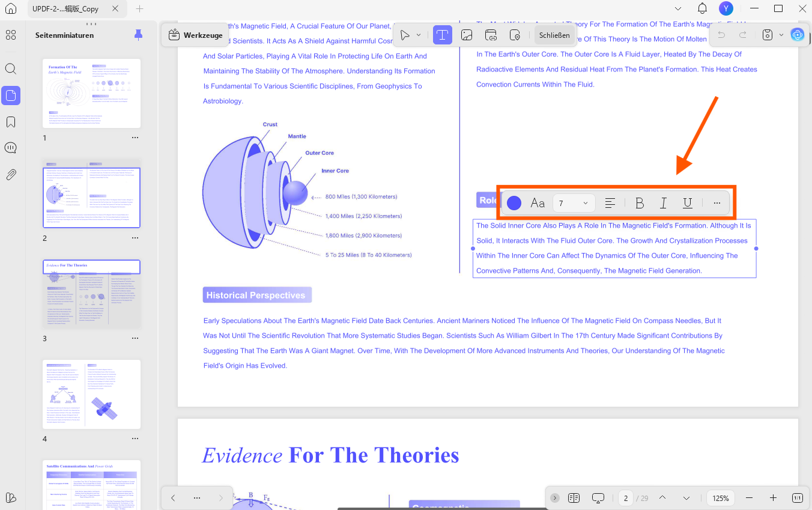
Task: Open the comments panel icon in sidebar
Action: pyautogui.click(x=11, y=148)
